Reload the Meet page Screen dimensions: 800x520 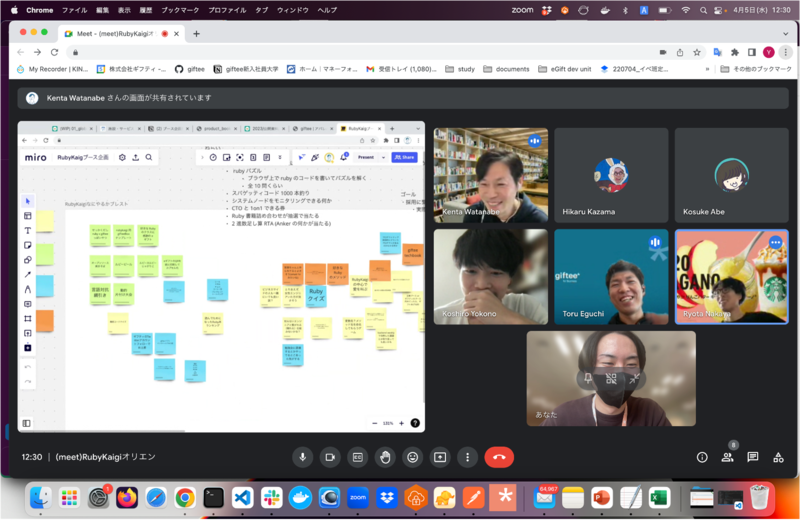pos(55,52)
